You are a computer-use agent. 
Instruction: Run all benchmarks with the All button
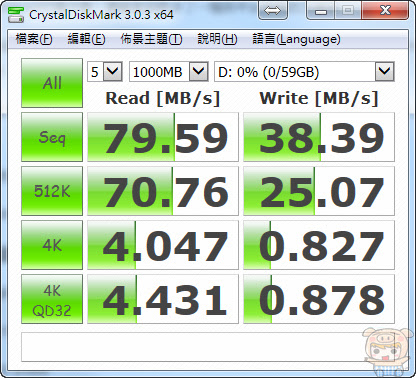52,83
